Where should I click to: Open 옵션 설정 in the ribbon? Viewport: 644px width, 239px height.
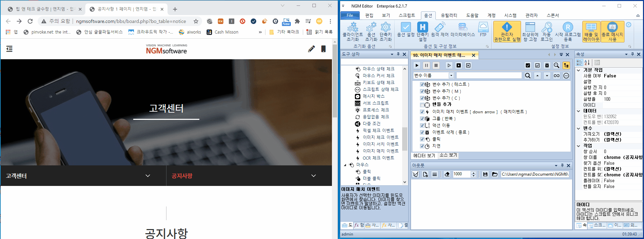[406, 29]
